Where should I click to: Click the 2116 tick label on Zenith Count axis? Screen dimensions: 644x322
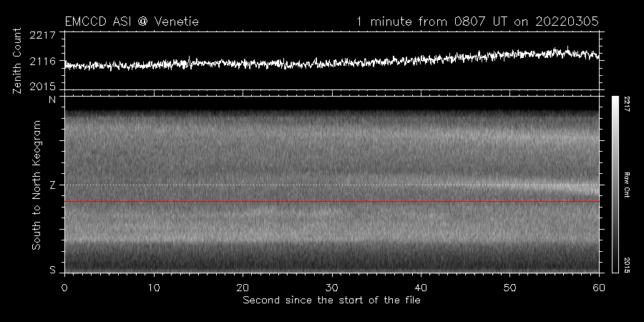pyautogui.click(x=42, y=62)
